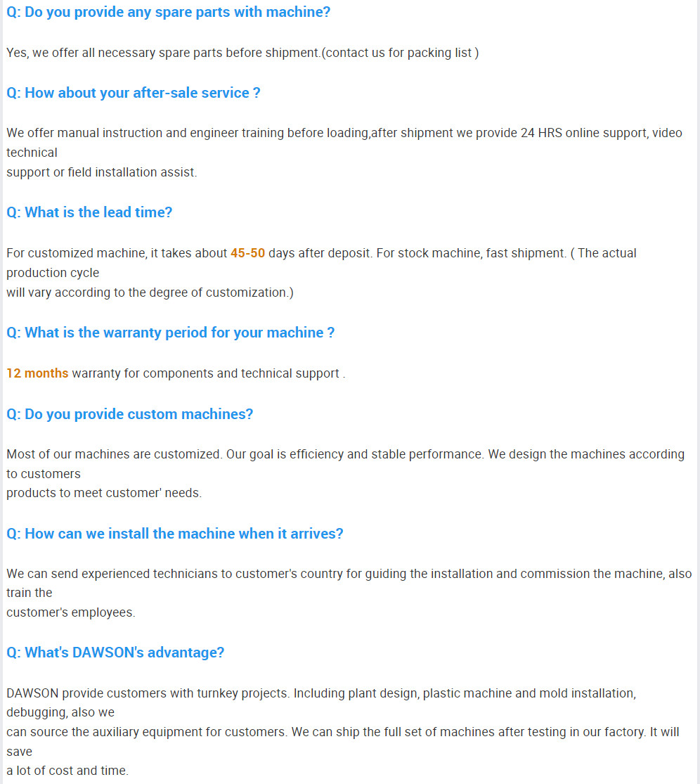Click the after-sale service question heading
The image size is (700, 784).
click(x=133, y=93)
